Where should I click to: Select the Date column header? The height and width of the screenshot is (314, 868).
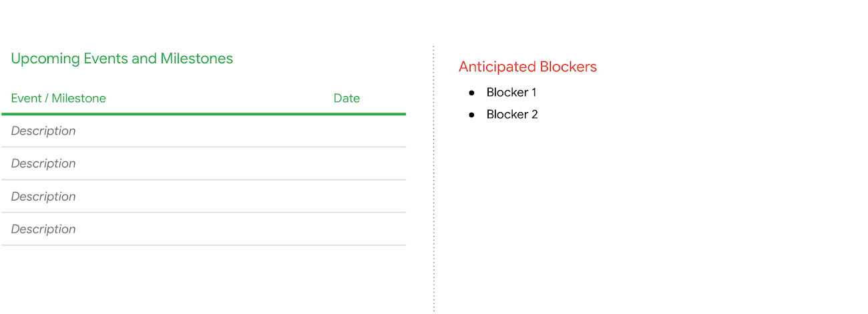pyautogui.click(x=347, y=99)
